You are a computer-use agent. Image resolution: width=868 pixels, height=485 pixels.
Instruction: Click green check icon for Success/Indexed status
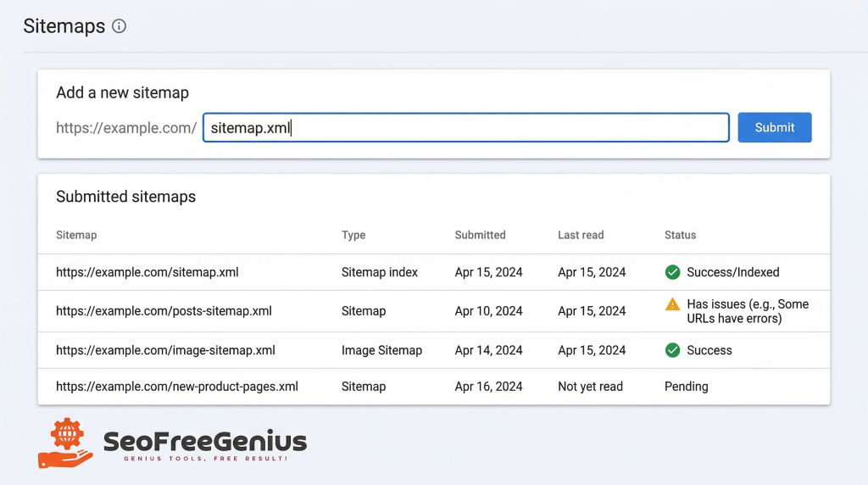click(672, 272)
